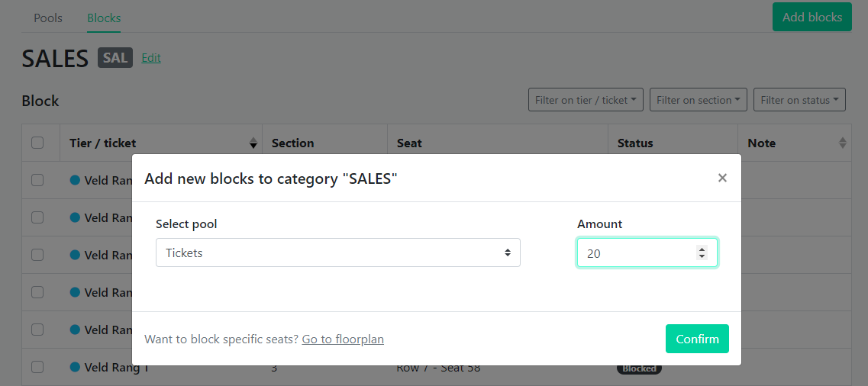The width and height of the screenshot is (868, 386).
Task: Check the first Veld Rang row checkbox
Action: pyautogui.click(x=37, y=180)
